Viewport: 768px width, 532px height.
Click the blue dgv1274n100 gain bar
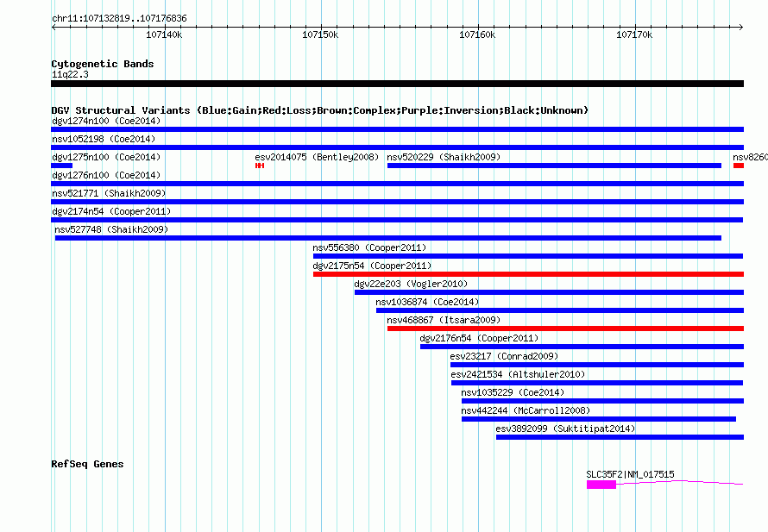pyautogui.click(x=397, y=129)
